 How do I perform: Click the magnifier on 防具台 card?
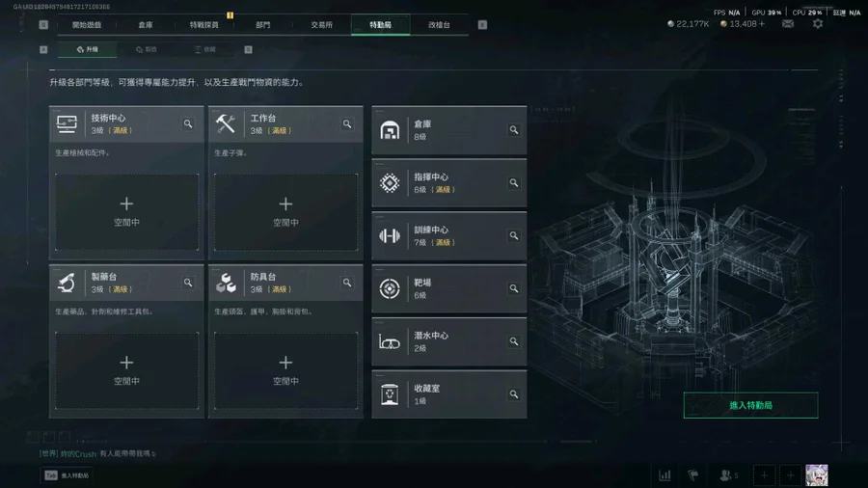tap(347, 283)
